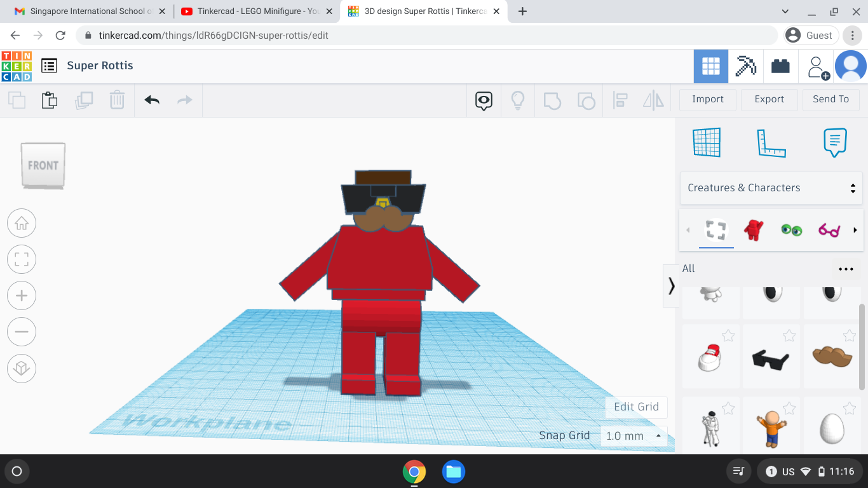Click the Zoom out minus icon
The image size is (868, 488).
point(22,332)
